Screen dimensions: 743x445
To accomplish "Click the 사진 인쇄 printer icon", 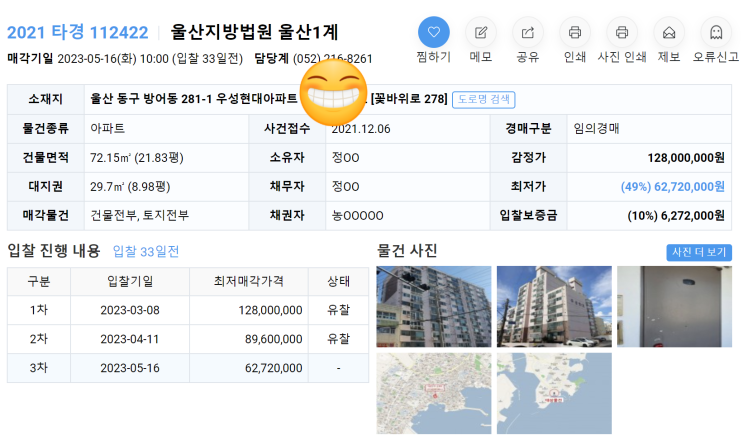I will pos(622,32).
